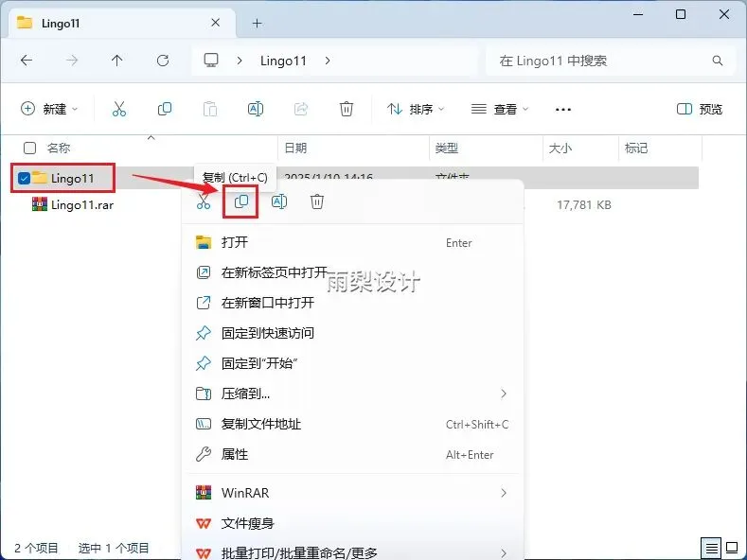This screenshot has height=560, width=747.
Task: Click the Lingo11 tab title
Action: [61, 23]
